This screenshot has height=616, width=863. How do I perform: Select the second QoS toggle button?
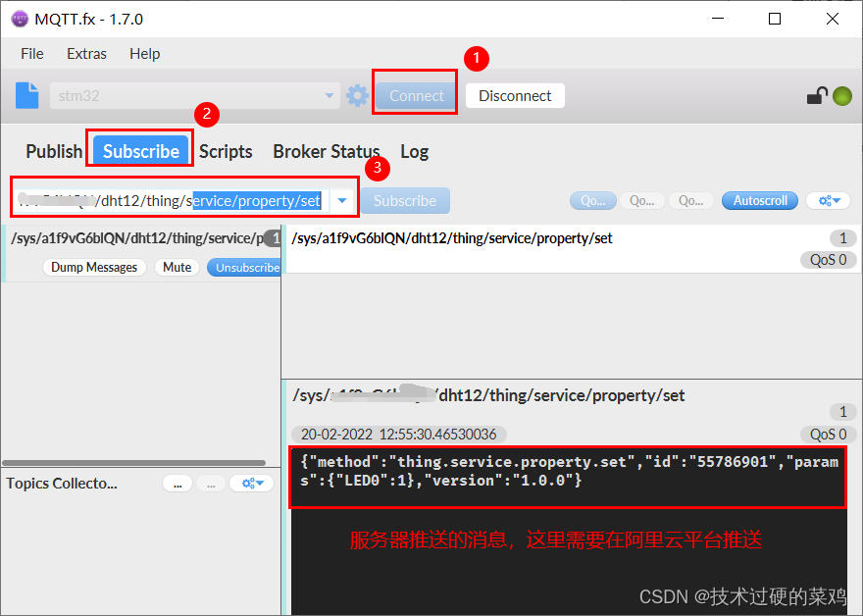641,201
